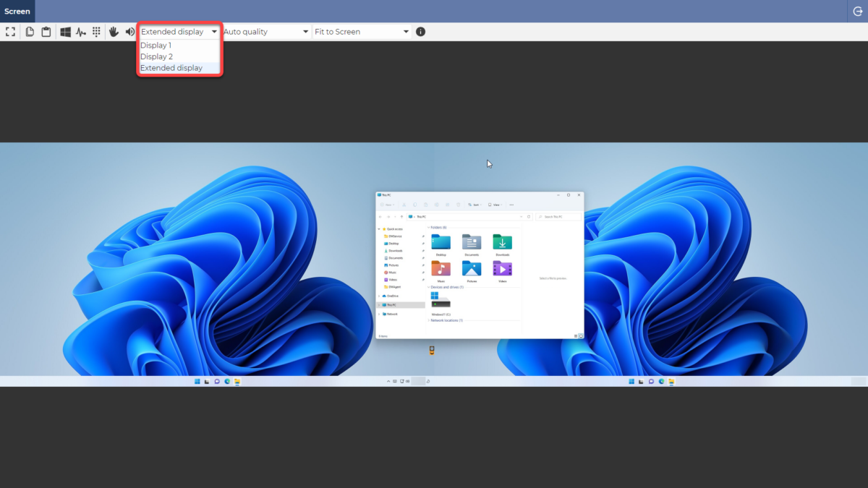This screenshot has width=868, height=488.
Task: Click the full screen icon in the toolbar
Action: click(10, 32)
